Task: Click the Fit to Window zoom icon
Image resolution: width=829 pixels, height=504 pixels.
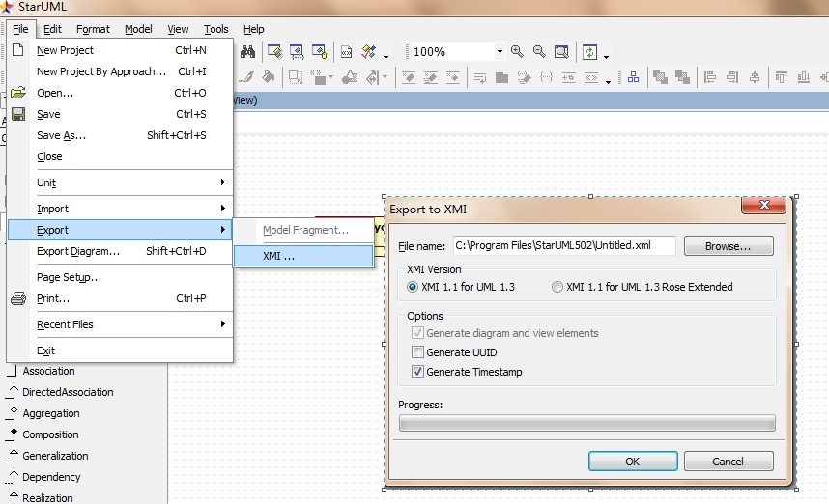Action: pos(561,51)
